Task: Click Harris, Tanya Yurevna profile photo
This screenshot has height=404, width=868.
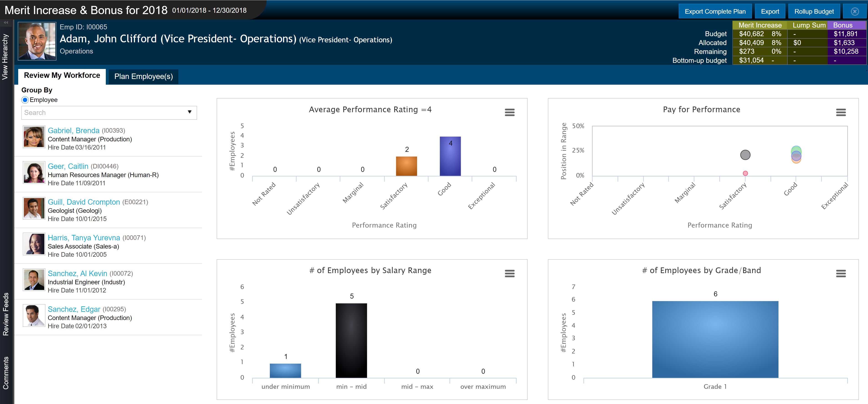Action: 34,244
